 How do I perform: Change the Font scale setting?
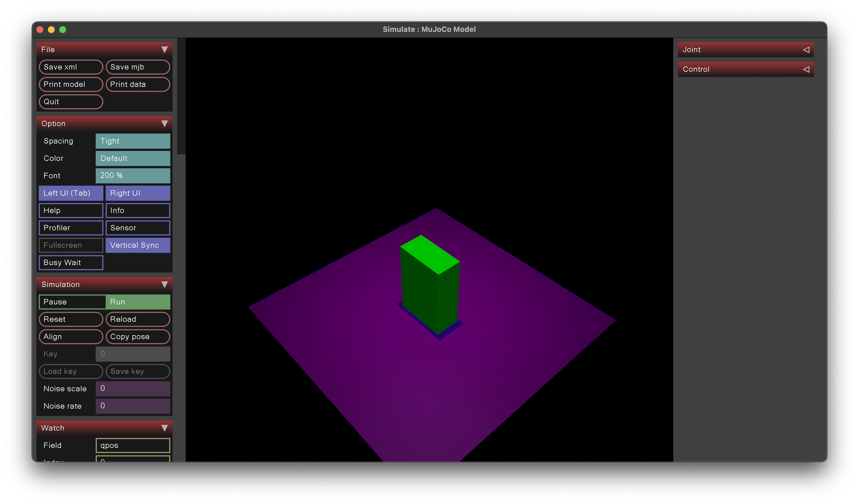(x=133, y=175)
